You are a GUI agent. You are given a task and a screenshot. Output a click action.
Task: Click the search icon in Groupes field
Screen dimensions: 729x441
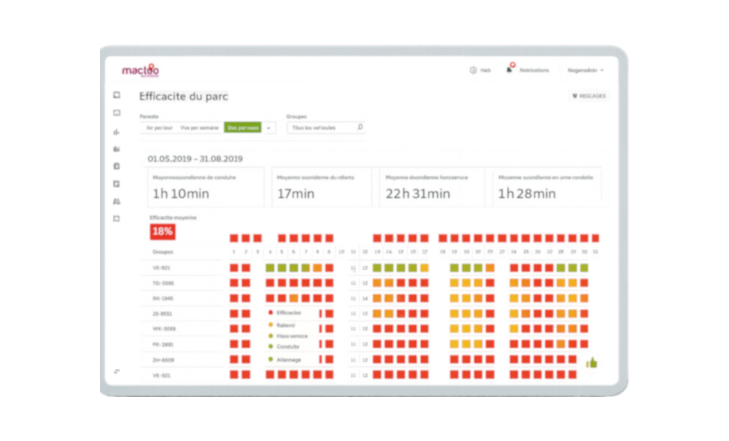[360, 128]
